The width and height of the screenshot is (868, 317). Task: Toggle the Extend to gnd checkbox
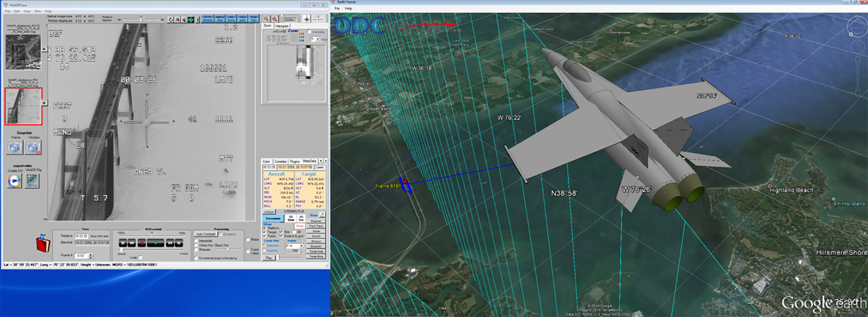(281, 236)
